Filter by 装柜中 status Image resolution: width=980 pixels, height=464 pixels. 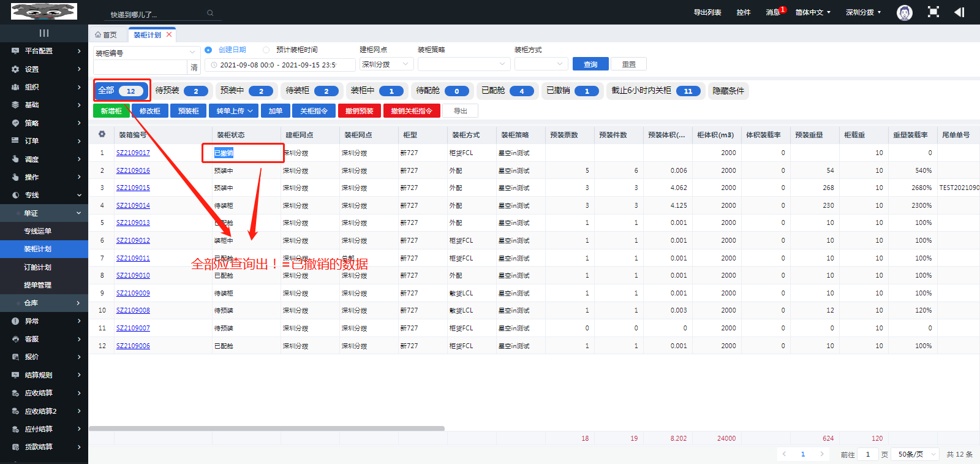[377, 91]
